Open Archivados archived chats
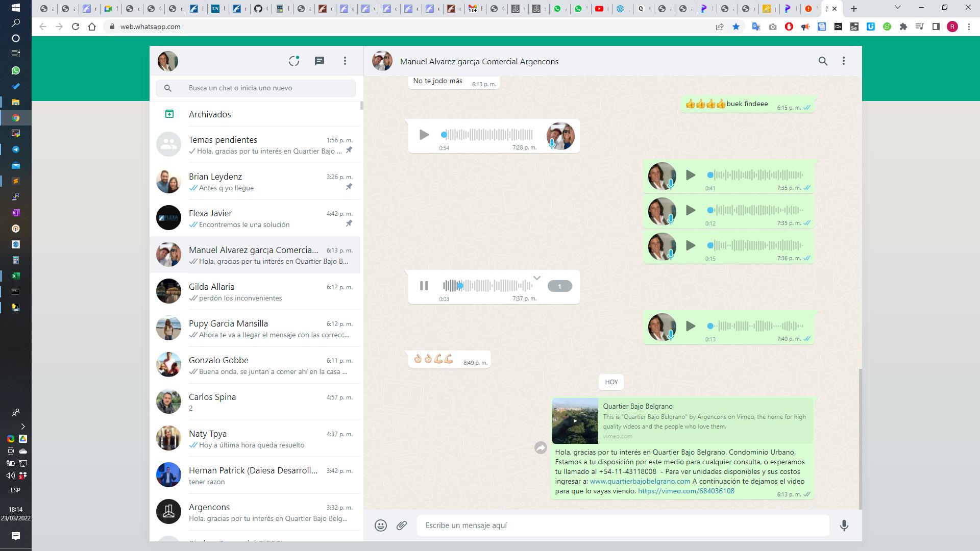The width and height of the screenshot is (980, 551). tap(255, 114)
